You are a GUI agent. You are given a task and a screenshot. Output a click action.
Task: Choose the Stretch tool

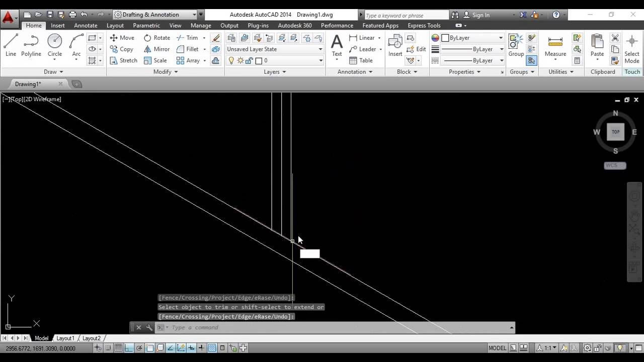click(x=124, y=60)
